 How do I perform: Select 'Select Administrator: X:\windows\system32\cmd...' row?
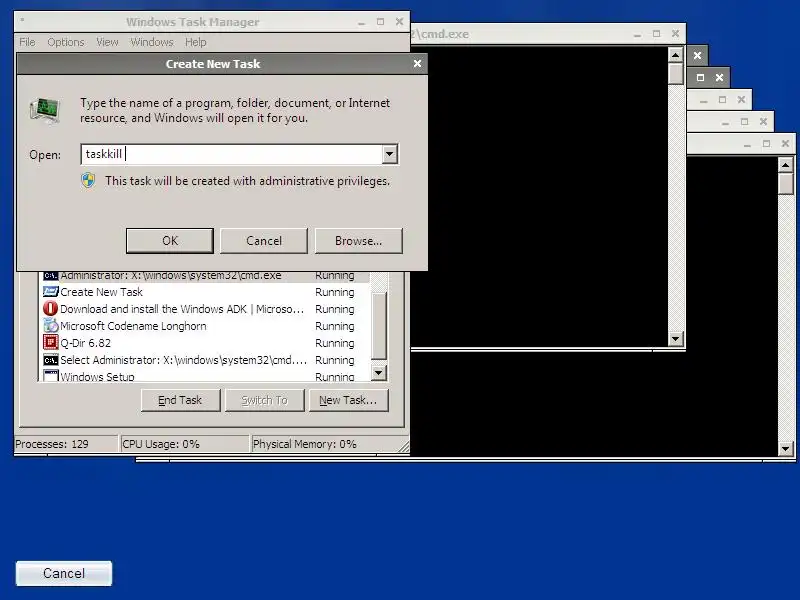click(184, 360)
